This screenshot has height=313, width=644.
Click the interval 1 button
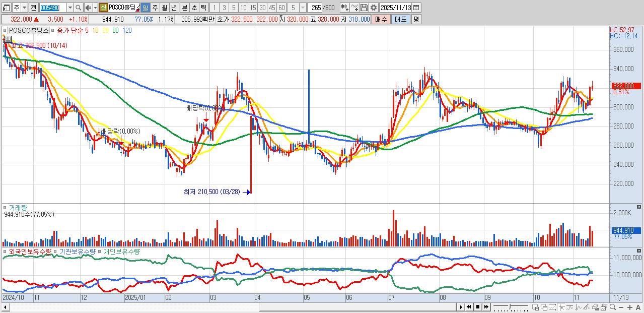[x=214, y=8]
